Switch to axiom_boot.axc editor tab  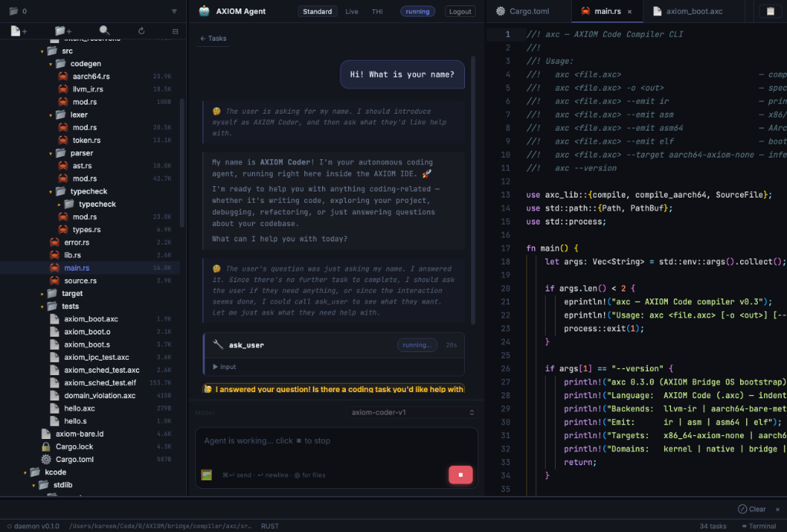pyautogui.click(x=694, y=11)
